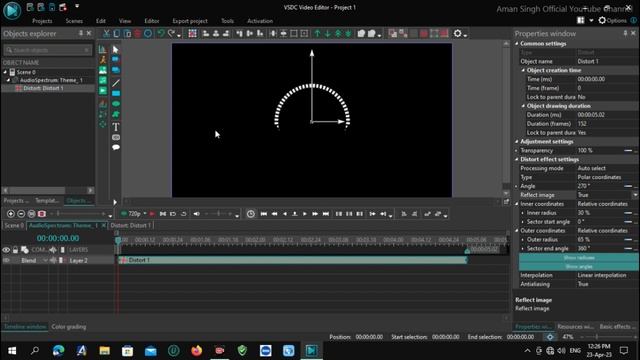640x360 pixels.
Task: Click the add image tool icon
Action: coord(102,70)
